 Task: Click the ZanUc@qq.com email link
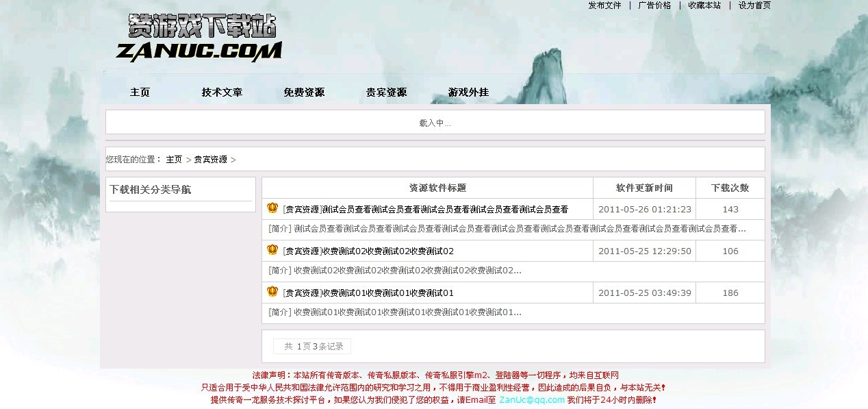click(532, 400)
